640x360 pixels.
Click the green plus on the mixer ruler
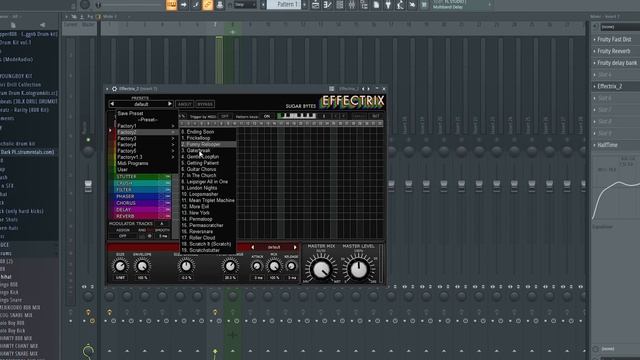[x=232, y=32]
